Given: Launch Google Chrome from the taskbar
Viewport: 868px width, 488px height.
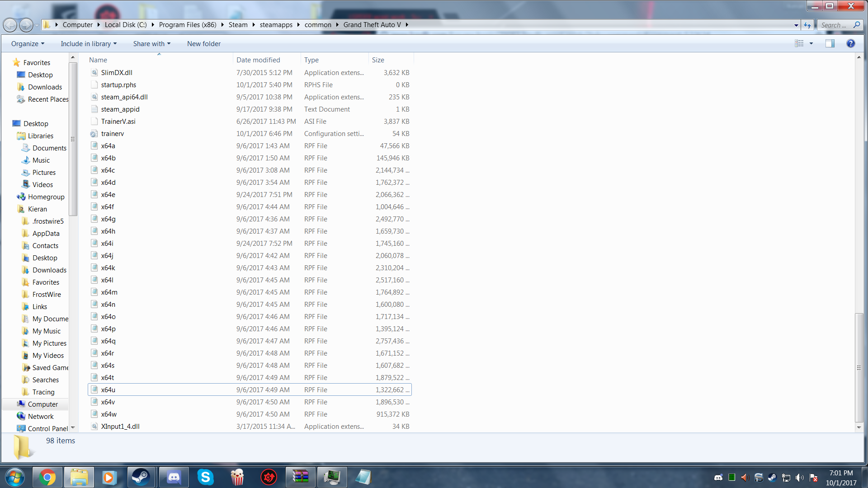Looking at the screenshot, I should 47,477.
